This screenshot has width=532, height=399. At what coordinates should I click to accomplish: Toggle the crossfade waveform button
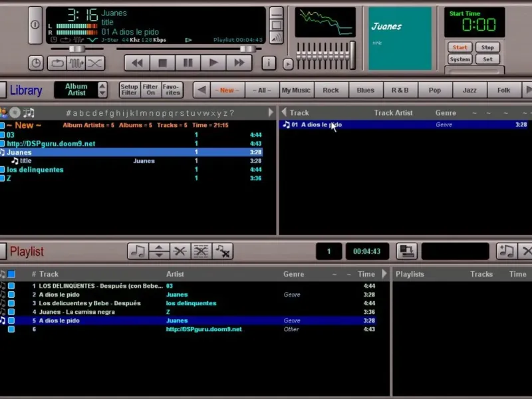tap(76, 63)
